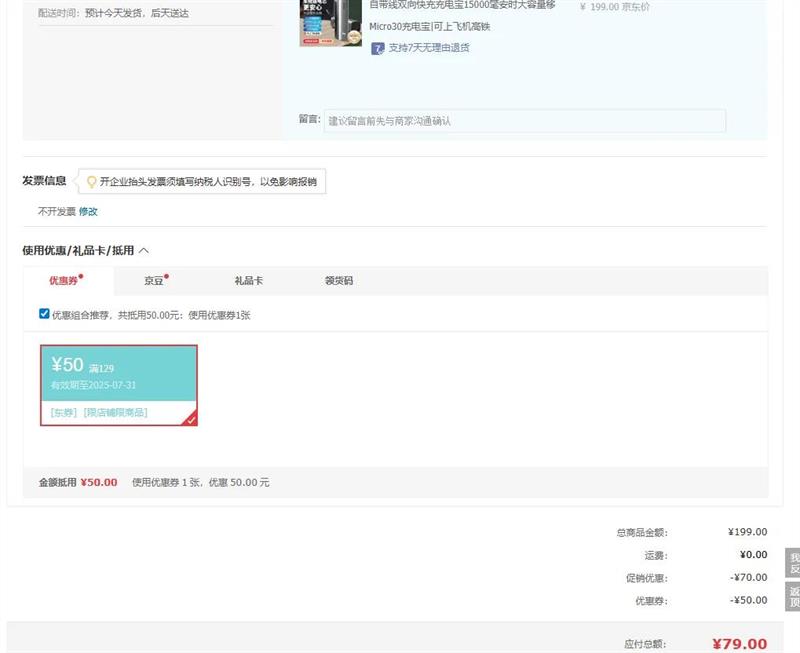800x653 pixels.
Task: Collapse the 使用优惠/礼品卡/抵用 section arrow
Action: tap(144, 250)
